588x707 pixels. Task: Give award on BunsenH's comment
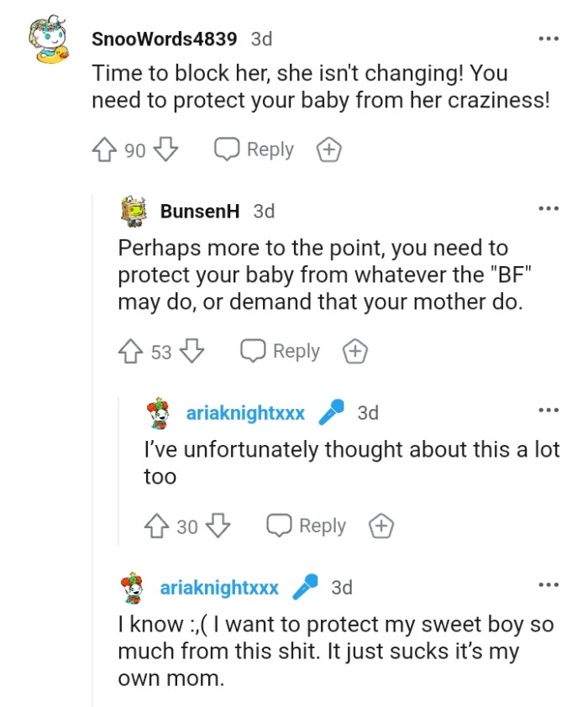pyautogui.click(x=355, y=352)
